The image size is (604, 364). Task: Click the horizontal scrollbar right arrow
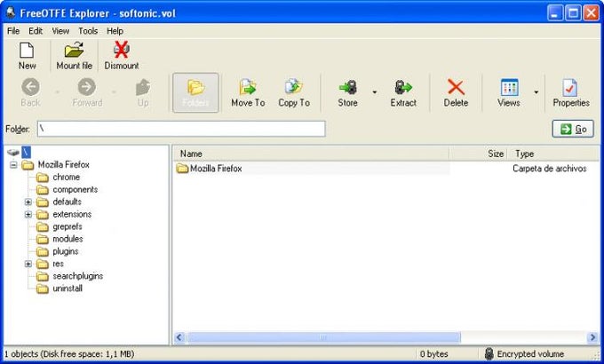pyautogui.click(x=592, y=337)
